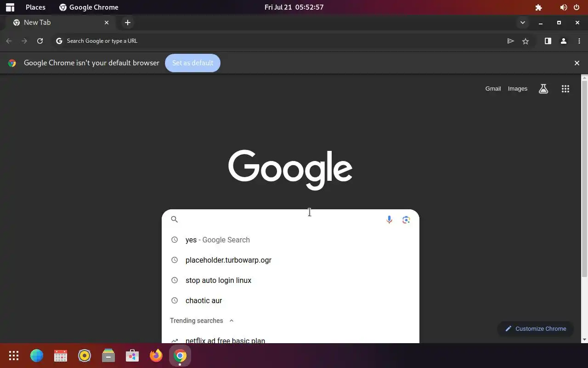This screenshot has height=368, width=588.
Task: Launch Firefox from the taskbar
Action: click(x=156, y=356)
